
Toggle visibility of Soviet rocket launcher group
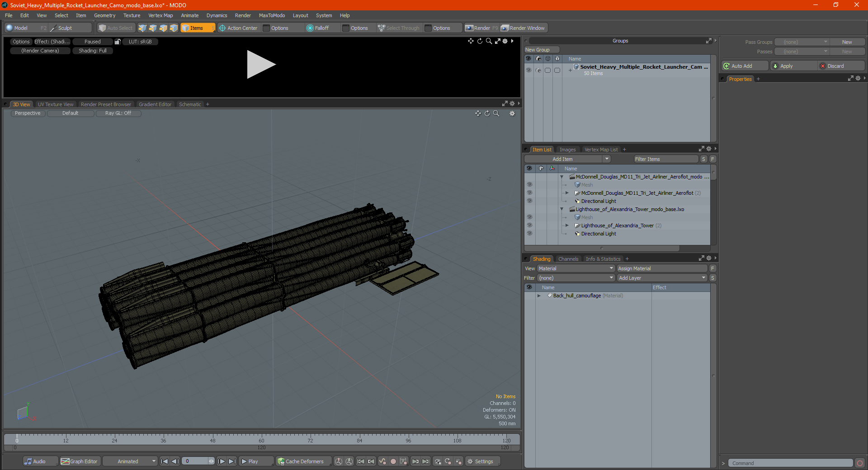click(x=528, y=70)
